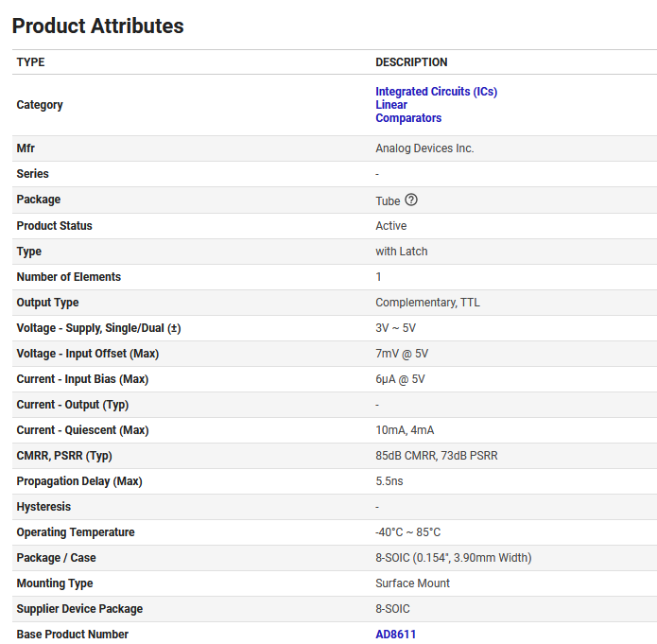The image size is (657, 644).
Task: Click the 10mA, 4mA quiescent current value
Action: (405, 430)
